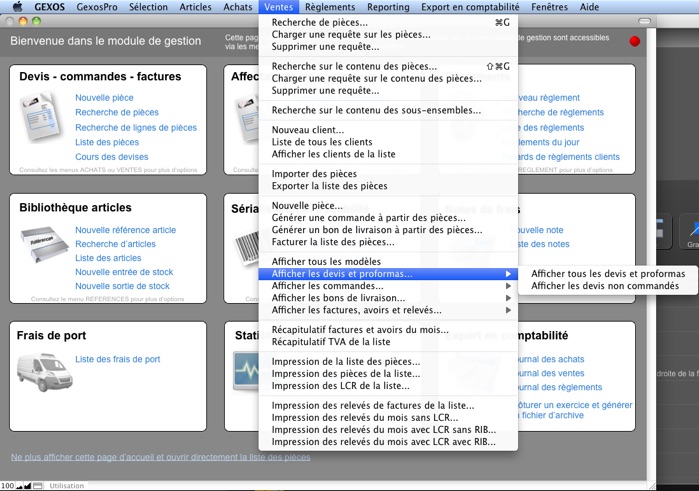Click the statistics monitor icon

point(246,371)
